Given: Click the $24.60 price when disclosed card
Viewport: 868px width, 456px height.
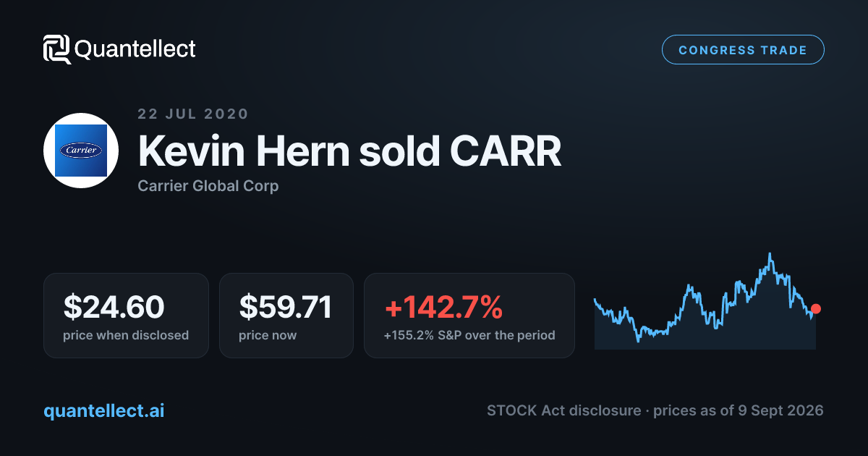Looking at the screenshot, I should tap(126, 315).
